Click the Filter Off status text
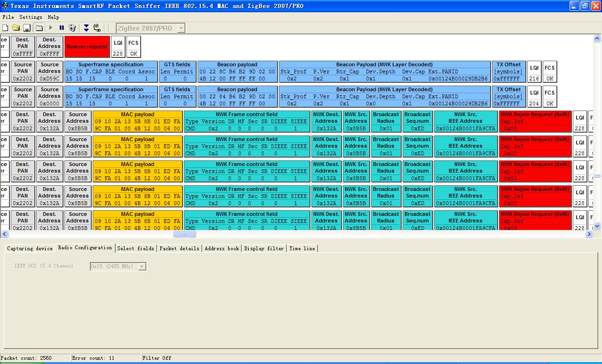The width and height of the screenshot is (602, 364). coord(157,358)
